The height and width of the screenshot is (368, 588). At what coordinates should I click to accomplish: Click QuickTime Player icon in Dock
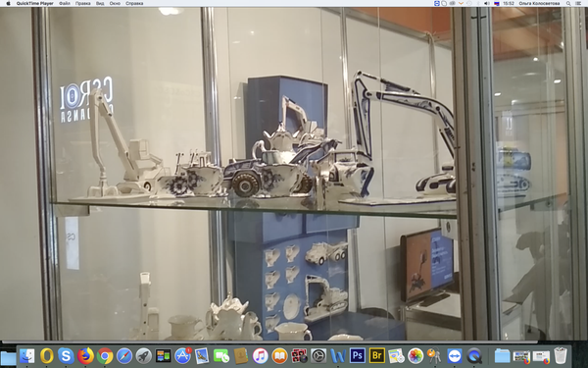[x=474, y=355]
